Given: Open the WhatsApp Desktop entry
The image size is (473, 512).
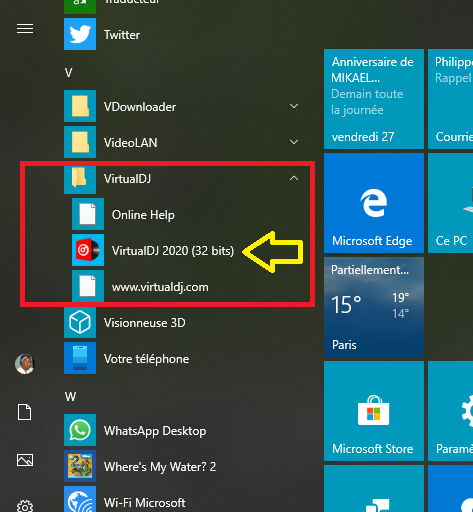Looking at the screenshot, I should pyautogui.click(x=185, y=430).
